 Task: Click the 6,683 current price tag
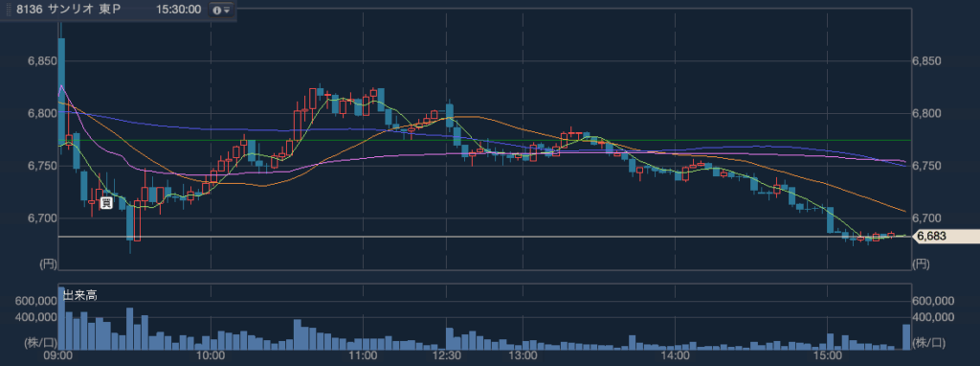[946, 237]
